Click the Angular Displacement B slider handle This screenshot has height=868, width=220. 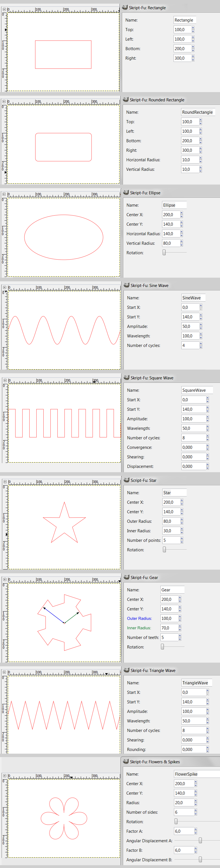pos(200,859)
